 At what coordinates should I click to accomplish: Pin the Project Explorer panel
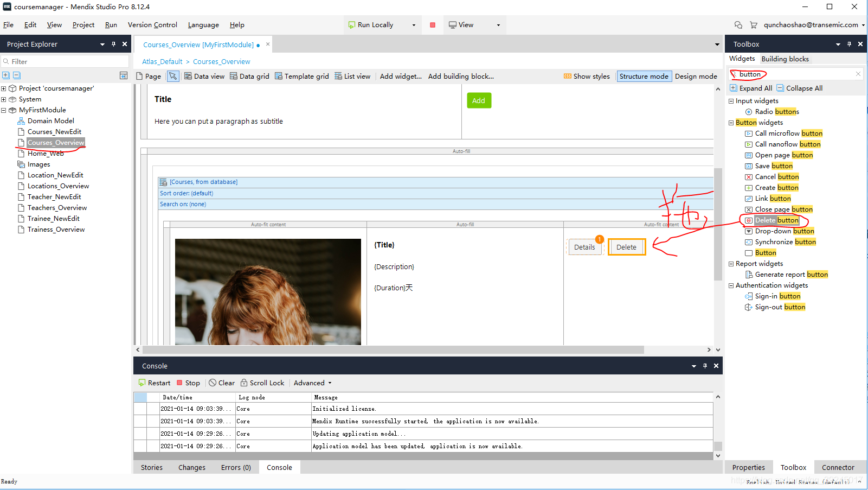[113, 44]
